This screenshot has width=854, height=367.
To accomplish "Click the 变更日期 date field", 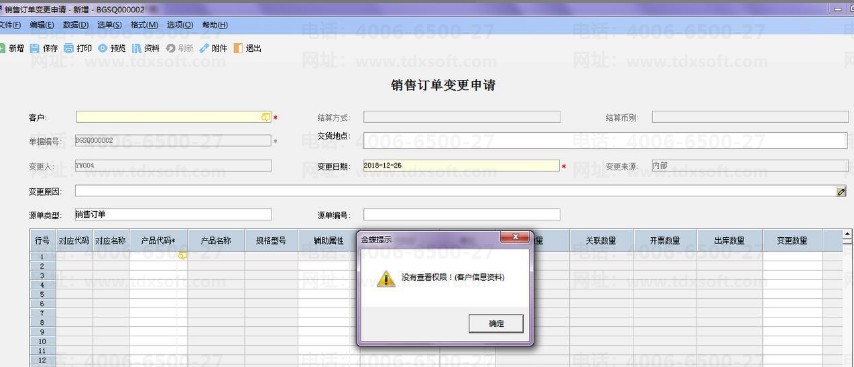I will [461, 166].
